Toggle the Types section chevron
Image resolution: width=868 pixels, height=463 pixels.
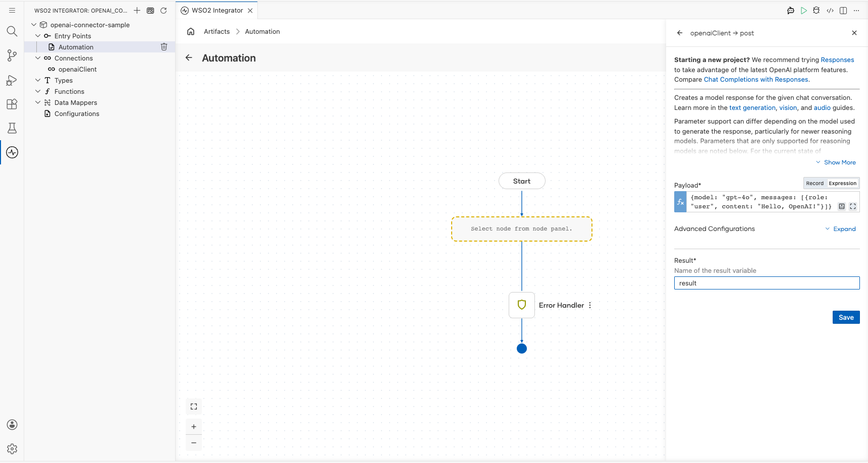[x=38, y=80]
